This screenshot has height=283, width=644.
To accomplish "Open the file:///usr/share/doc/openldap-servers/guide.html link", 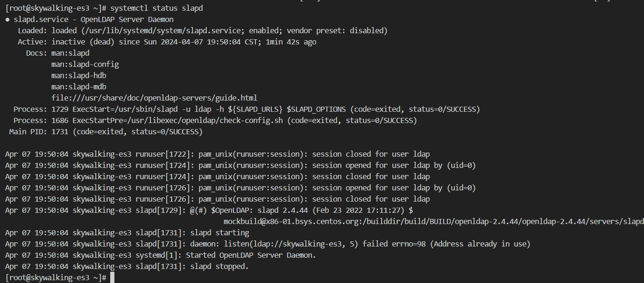I will pos(154,98).
